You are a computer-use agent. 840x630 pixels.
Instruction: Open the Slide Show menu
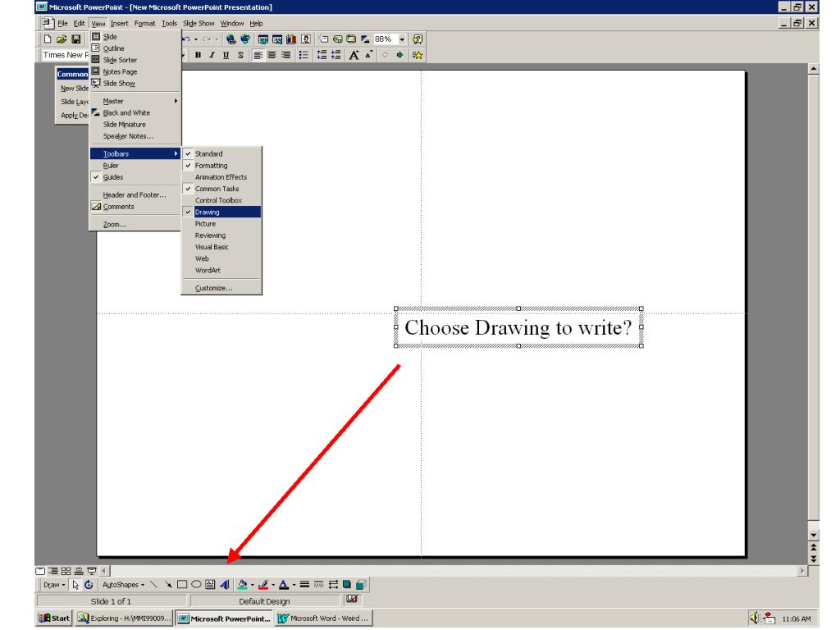[x=199, y=24]
